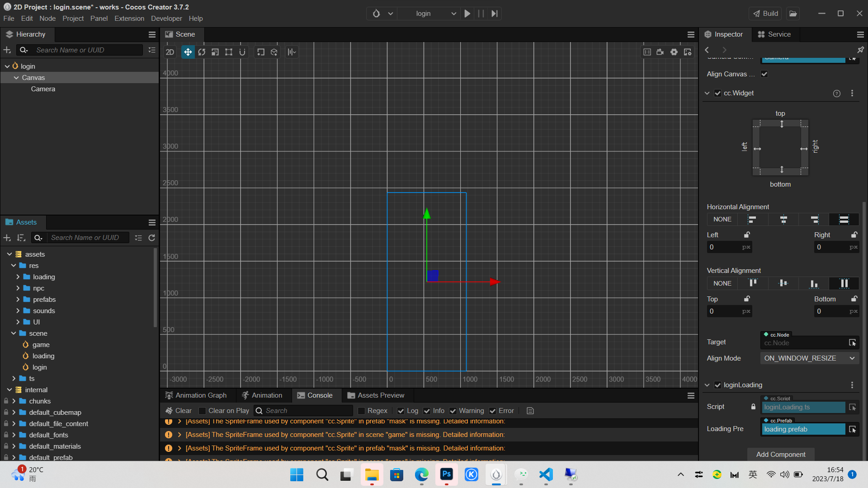This screenshot has width=868, height=488.
Task: Switch to the Animation Graph tab
Action: pyautogui.click(x=196, y=395)
